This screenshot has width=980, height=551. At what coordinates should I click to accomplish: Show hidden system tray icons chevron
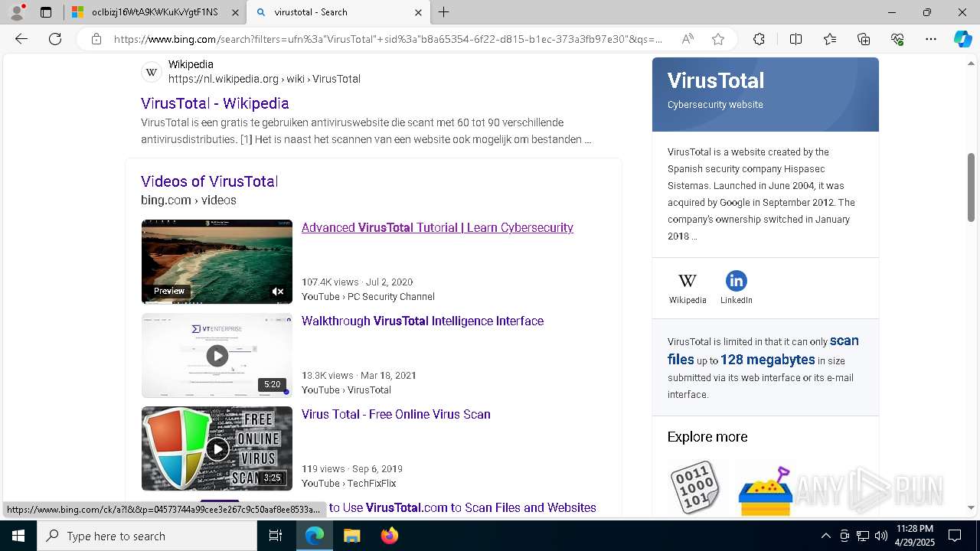point(825,536)
